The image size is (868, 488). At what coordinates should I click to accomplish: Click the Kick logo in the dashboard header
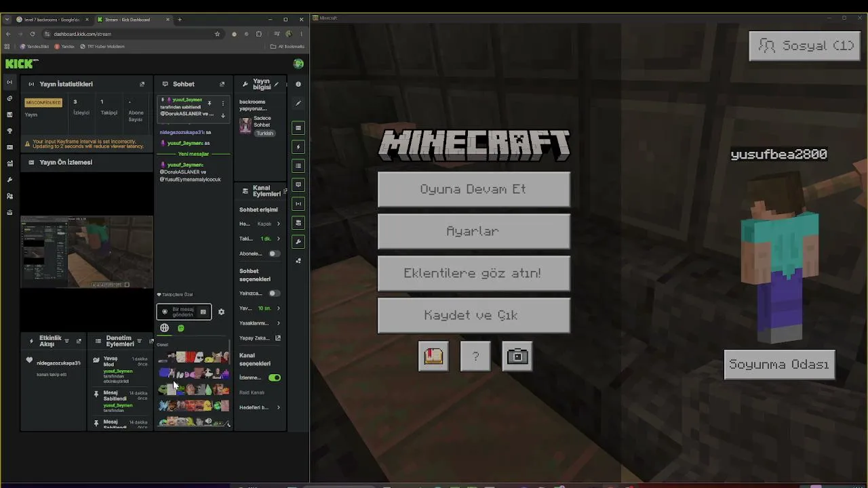point(22,64)
